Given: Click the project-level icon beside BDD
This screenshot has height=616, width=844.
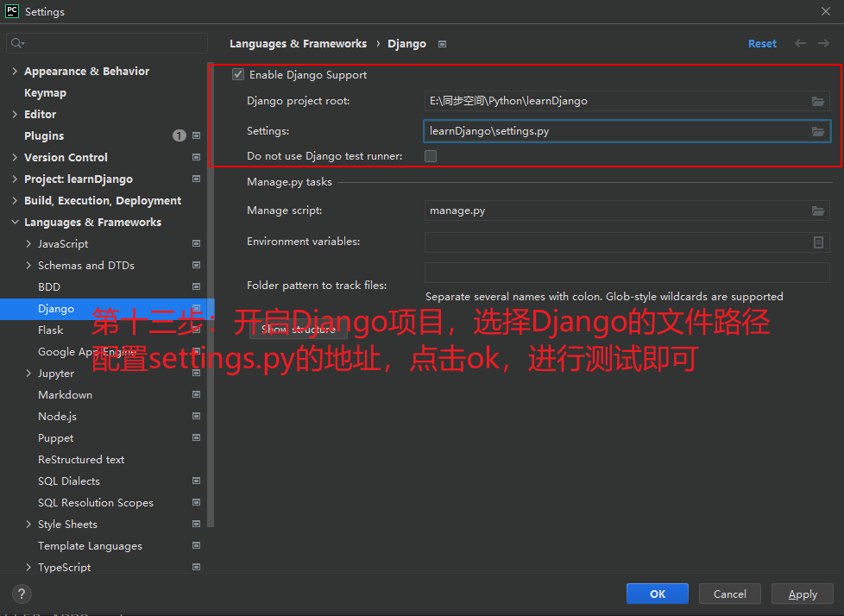Looking at the screenshot, I should [x=197, y=286].
